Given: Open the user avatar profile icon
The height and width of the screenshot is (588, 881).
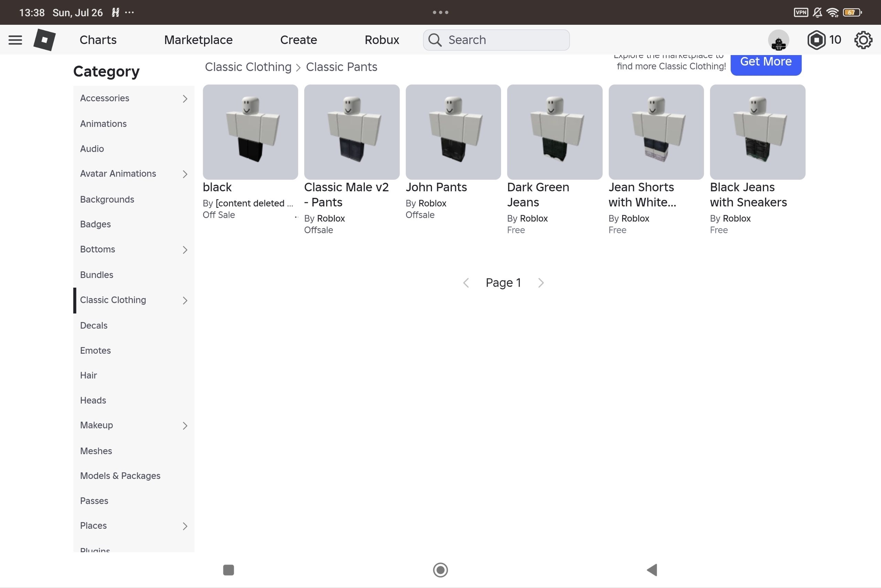Looking at the screenshot, I should click(778, 40).
